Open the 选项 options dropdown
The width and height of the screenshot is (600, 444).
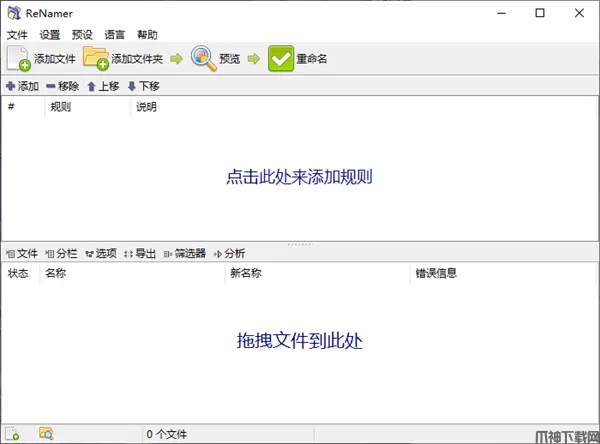click(101, 253)
